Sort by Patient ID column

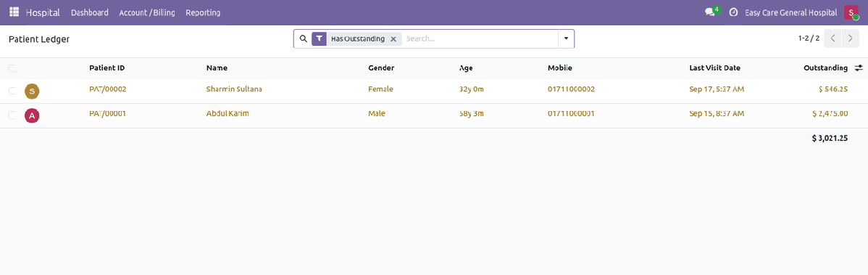pyautogui.click(x=107, y=68)
